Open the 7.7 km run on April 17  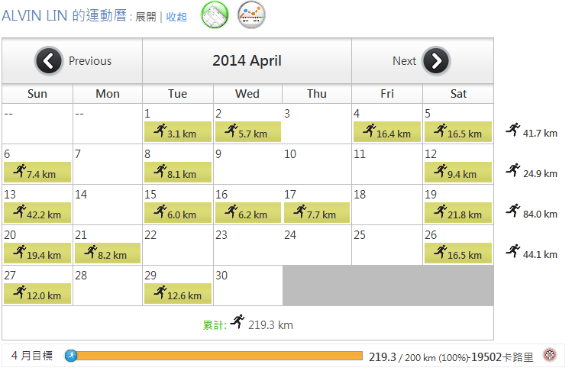pyautogui.click(x=316, y=213)
